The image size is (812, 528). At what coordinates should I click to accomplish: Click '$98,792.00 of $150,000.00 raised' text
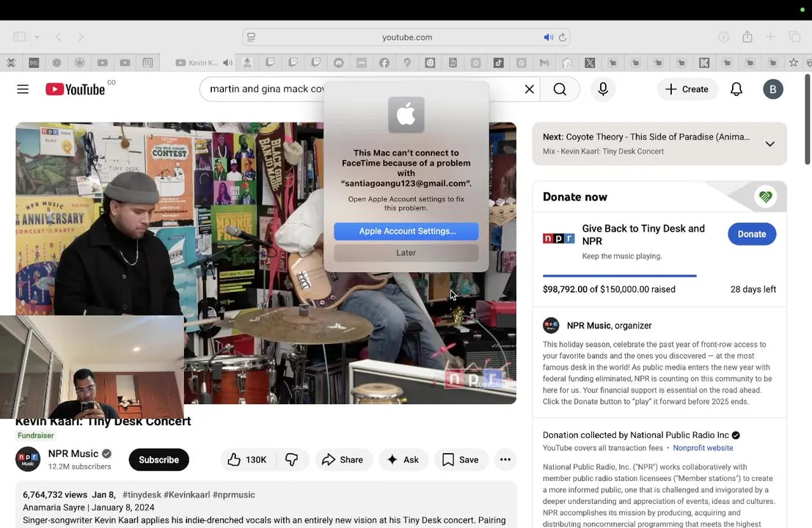(x=609, y=290)
